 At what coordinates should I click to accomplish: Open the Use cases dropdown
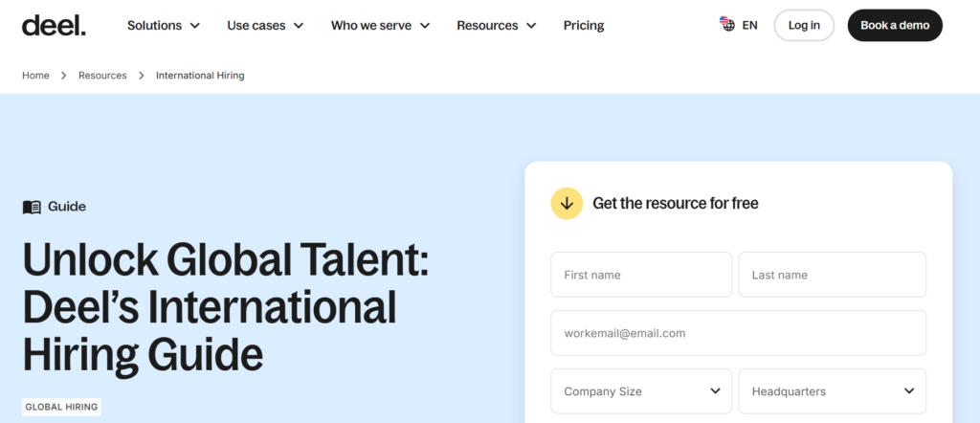coord(265,26)
